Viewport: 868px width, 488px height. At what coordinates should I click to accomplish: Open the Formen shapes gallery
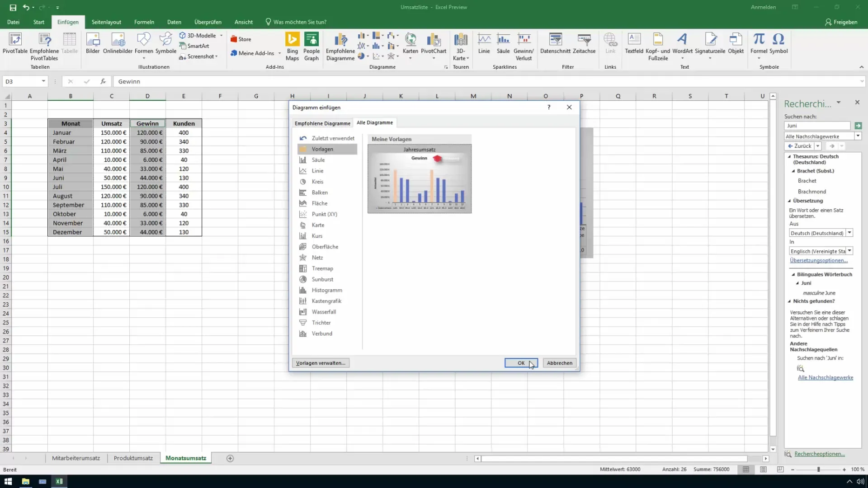pos(144,45)
